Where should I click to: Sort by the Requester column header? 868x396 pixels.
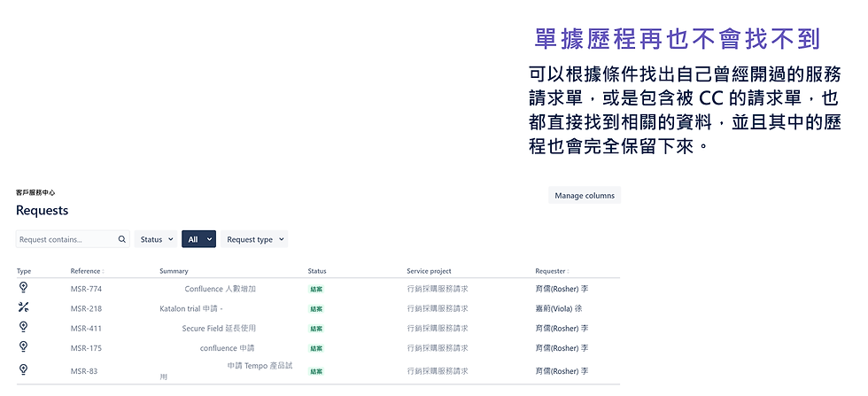click(552, 271)
